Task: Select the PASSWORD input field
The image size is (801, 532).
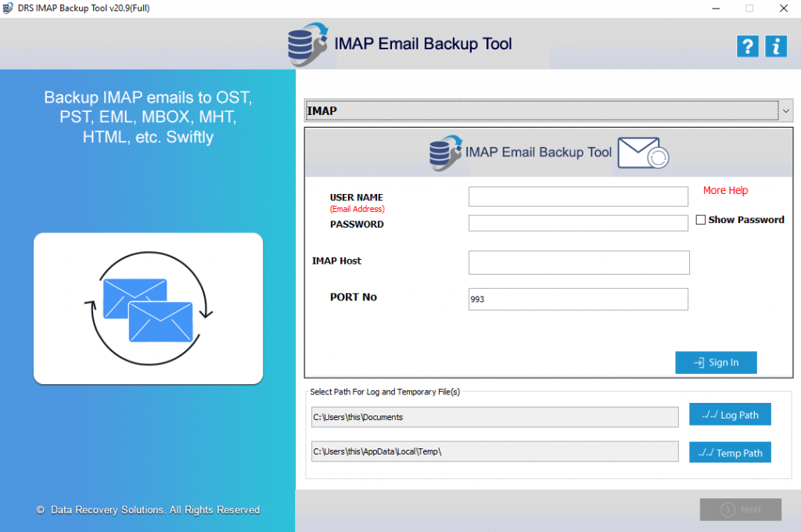Action: point(578,223)
